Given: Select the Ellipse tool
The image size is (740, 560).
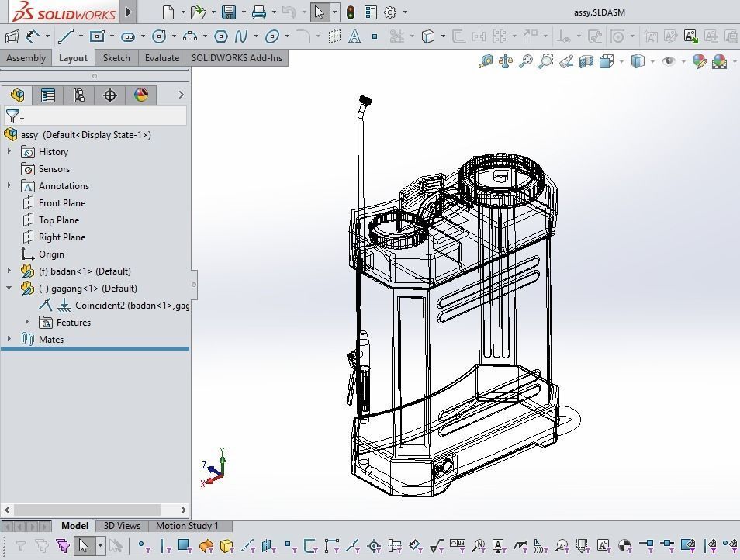Looking at the screenshot, I should 272,36.
